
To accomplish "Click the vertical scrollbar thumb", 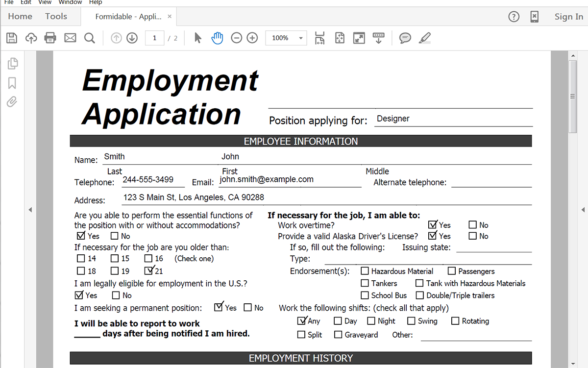I will [x=572, y=96].
